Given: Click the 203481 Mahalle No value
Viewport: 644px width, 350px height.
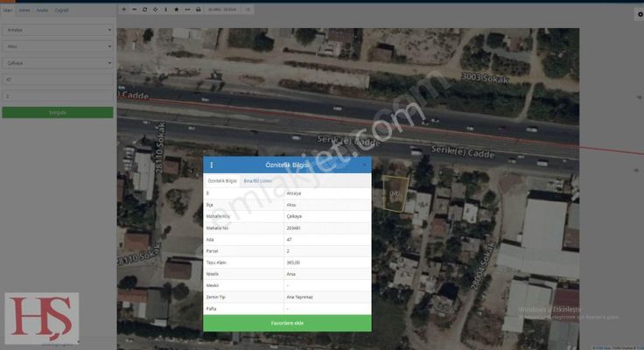Looking at the screenshot, I should 293,228.
